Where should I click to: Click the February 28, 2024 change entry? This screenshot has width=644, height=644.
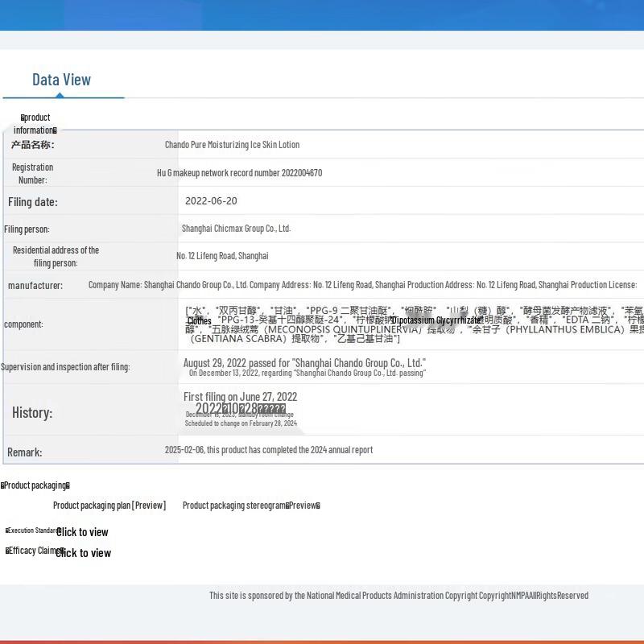click(241, 423)
